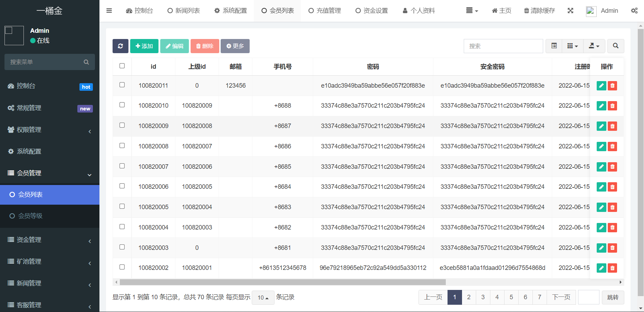Click the refresh table button
Screen dimensions: 644x312
tap(121, 46)
